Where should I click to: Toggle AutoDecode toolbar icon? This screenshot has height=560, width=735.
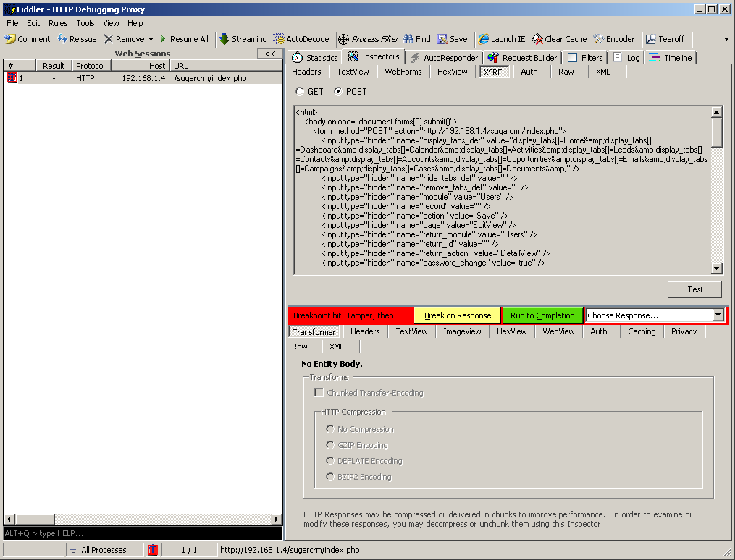(x=279, y=39)
